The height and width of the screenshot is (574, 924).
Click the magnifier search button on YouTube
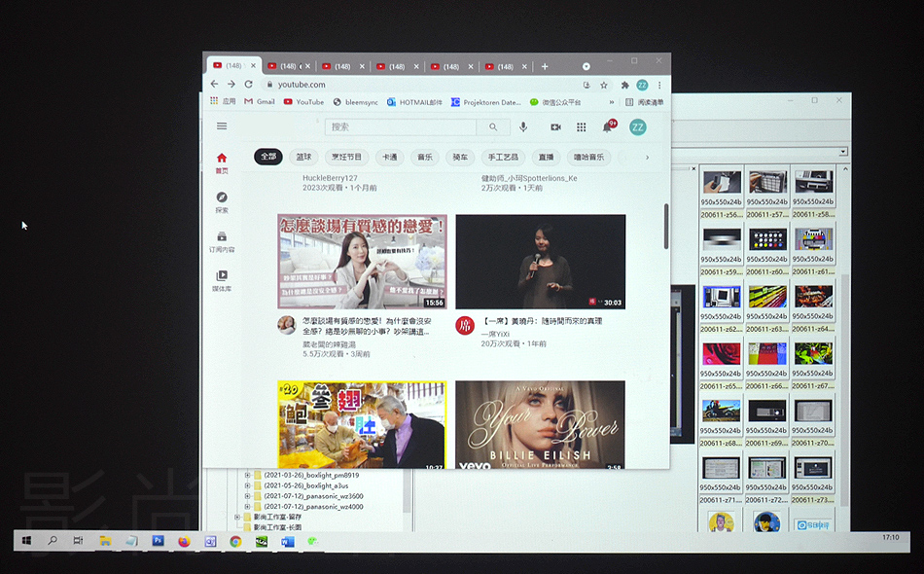pos(493,127)
